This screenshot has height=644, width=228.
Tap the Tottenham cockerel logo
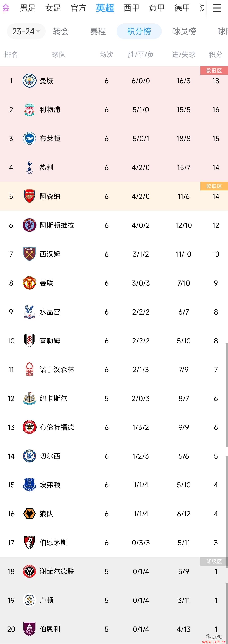coord(29,167)
